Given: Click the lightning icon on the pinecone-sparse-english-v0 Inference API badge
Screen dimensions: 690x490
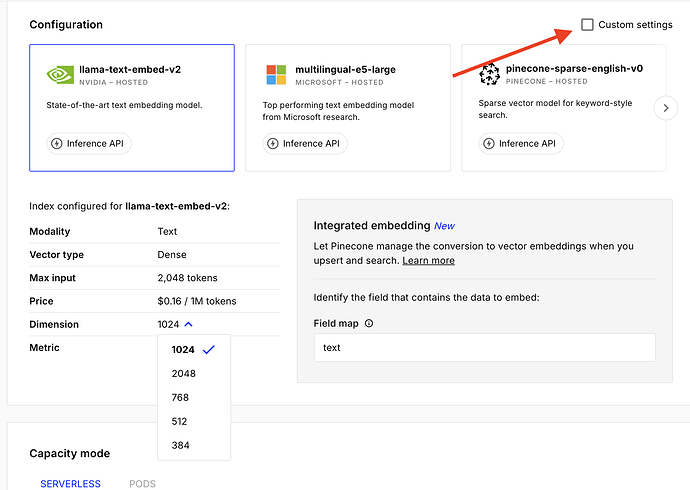Looking at the screenshot, I should click(489, 143).
